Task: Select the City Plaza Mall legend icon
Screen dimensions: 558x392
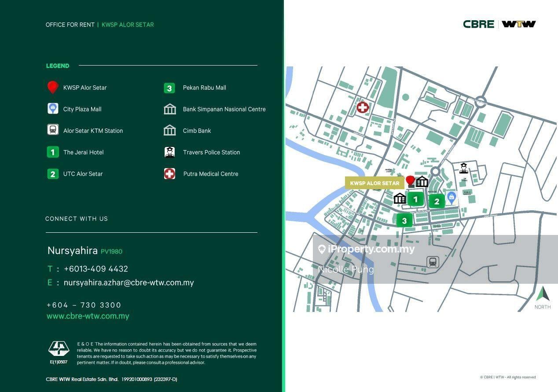Action: (x=53, y=109)
